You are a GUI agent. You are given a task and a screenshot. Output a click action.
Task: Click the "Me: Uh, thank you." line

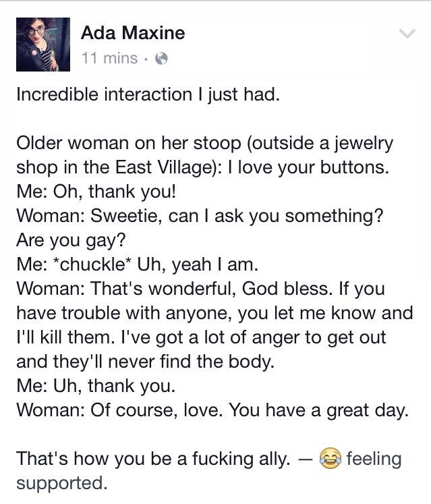(95, 386)
